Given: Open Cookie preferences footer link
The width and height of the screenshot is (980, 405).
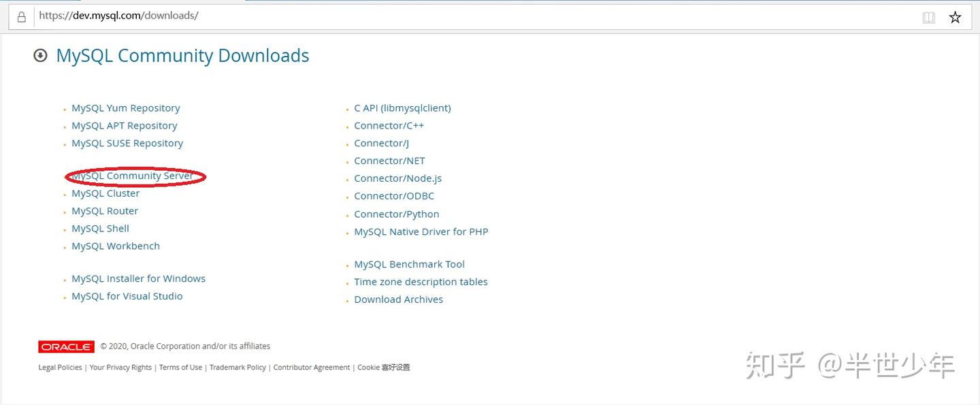Looking at the screenshot, I should [x=384, y=368].
